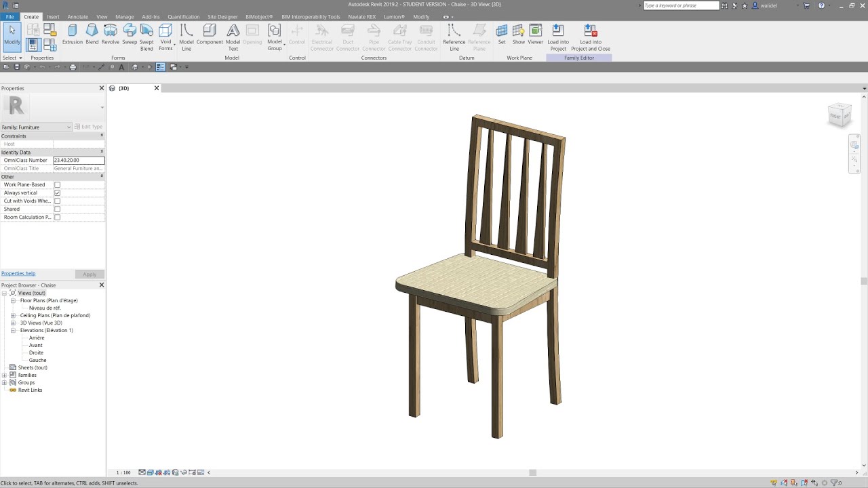This screenshot has width=868, height=488.
Task: Click the Print icon in quick access toolbar
Action: pyautogui.click(x=73, y=67)
